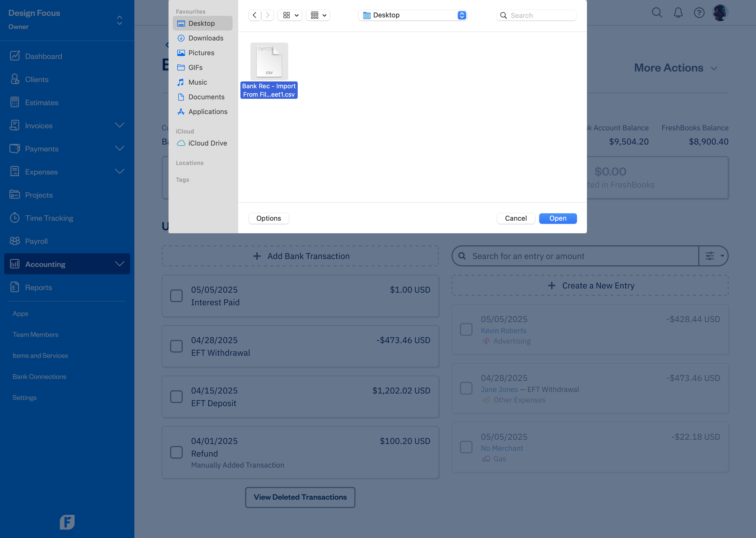Check the Kevin Roberts Advertising entry
The height and width of the screenshot is (538, 756).
466,329
